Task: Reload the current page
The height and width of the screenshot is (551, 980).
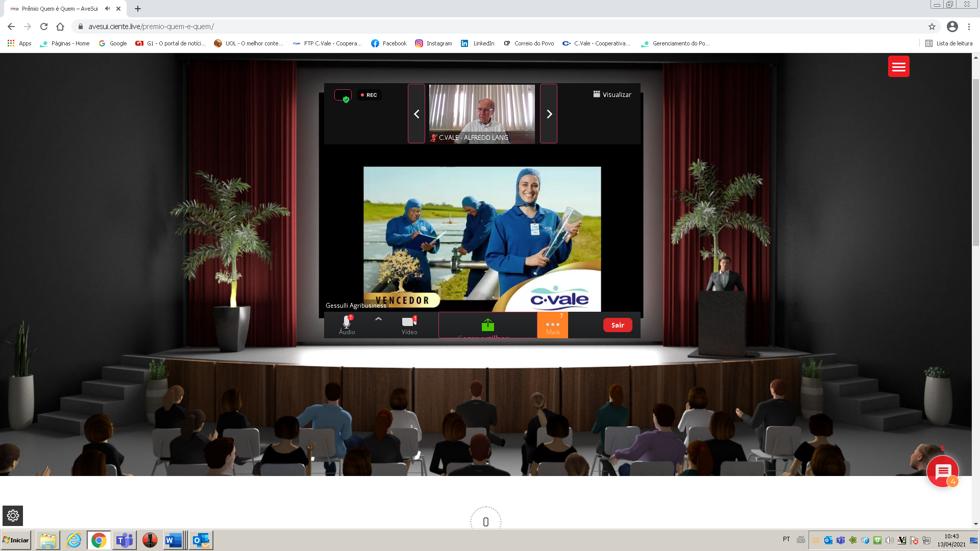Action: click(x=44, y=27)
